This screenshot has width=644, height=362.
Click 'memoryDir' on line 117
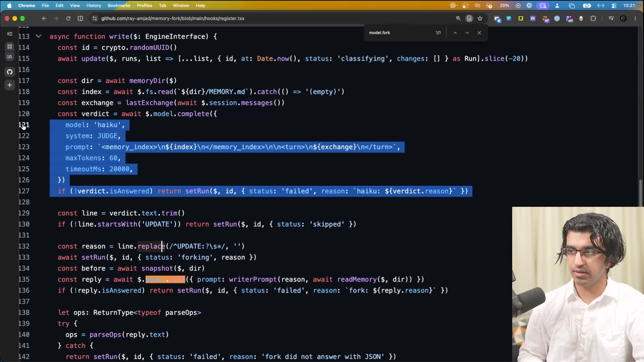click(147, 80)
